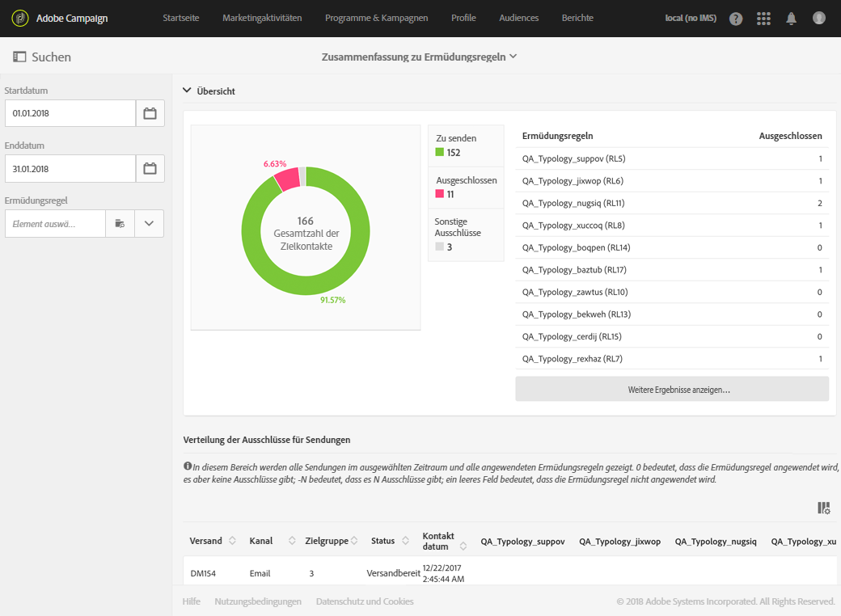Open the Enddatum calendar picker icon
The width and height of the screenshot is (841, 616).
150,168
